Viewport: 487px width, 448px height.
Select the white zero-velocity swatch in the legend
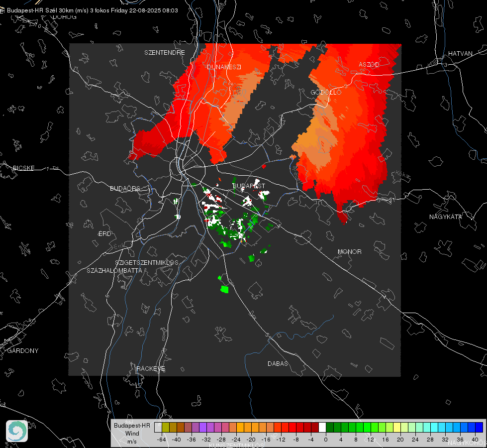pyautogui.click(x=322, y=427)
